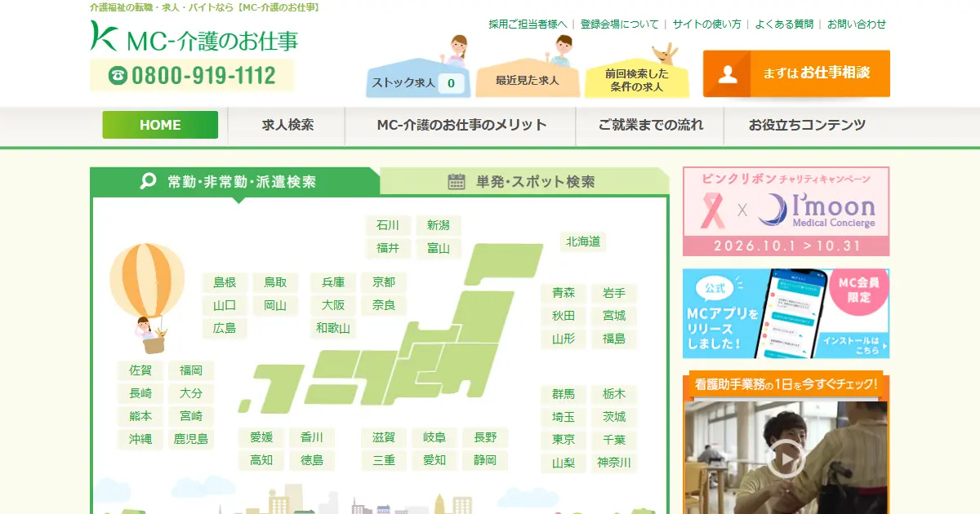
Task: Open MC-介護のお仕事のメリット menu item
Action: tap(461, 125)
